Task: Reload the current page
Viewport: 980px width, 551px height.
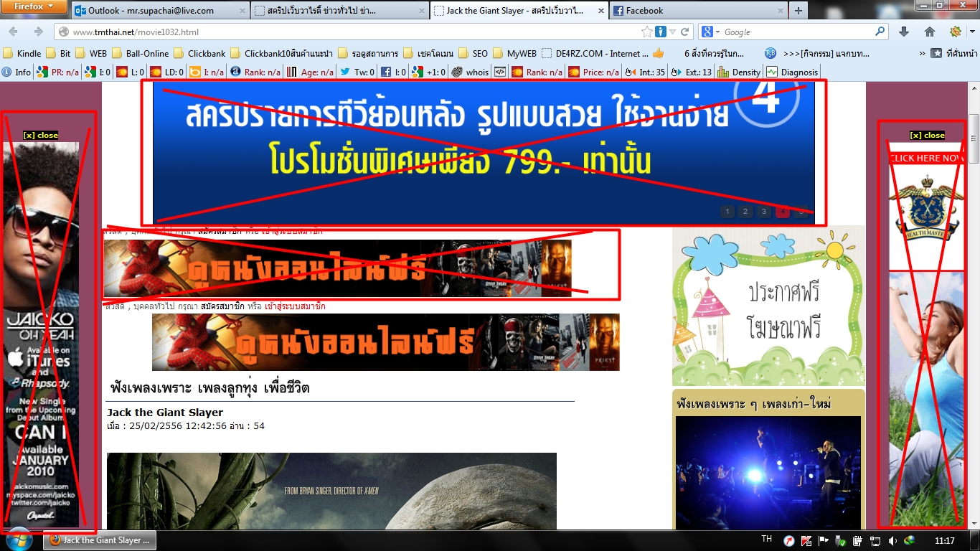Action: pyautogui.click(x=685, y=32)
